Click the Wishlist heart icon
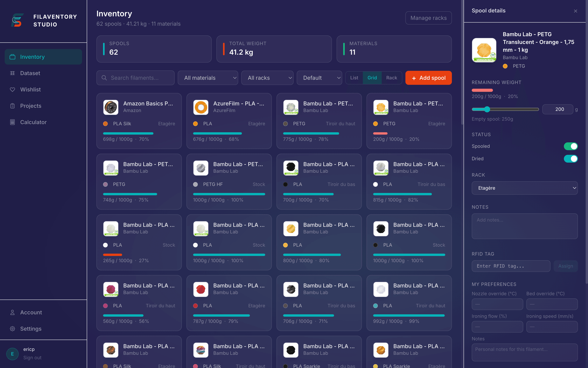 click(x=12, y=89)
